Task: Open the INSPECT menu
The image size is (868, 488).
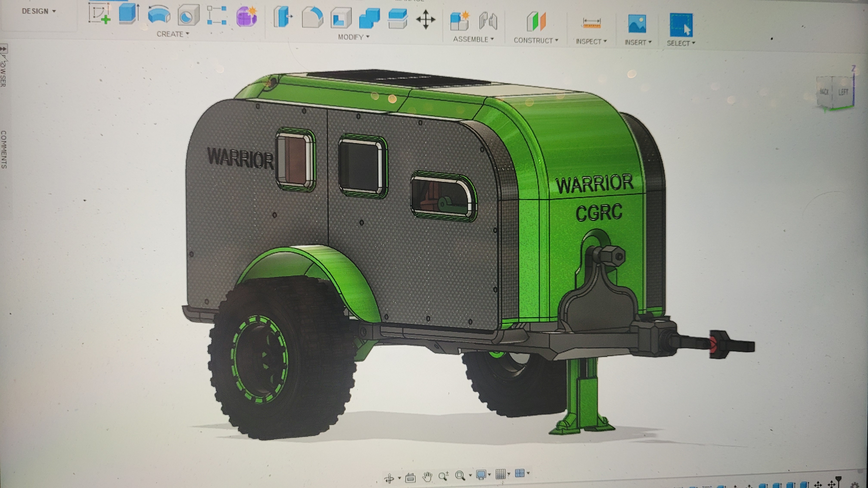Action: (591, 42)
